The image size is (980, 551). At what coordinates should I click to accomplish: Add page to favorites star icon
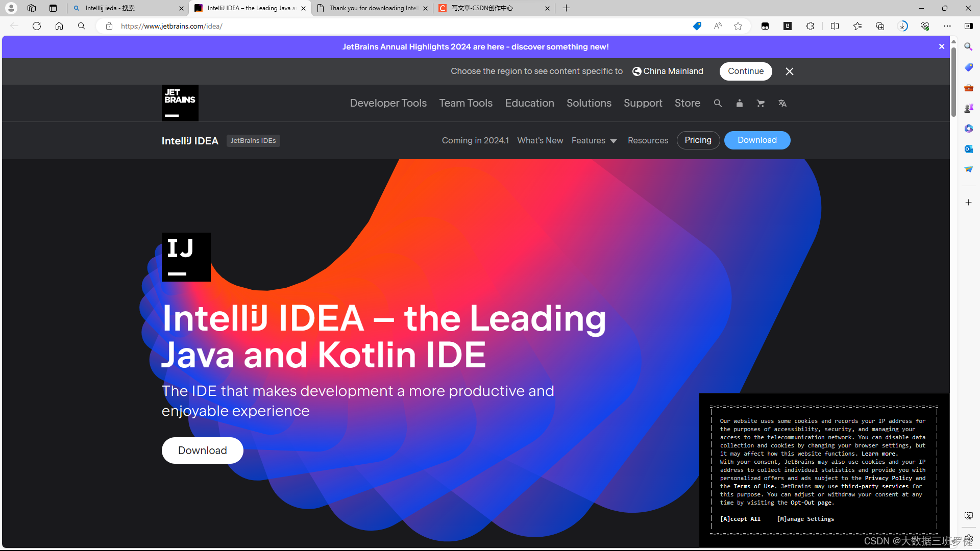pyautogui.click(x=738, y=26)
